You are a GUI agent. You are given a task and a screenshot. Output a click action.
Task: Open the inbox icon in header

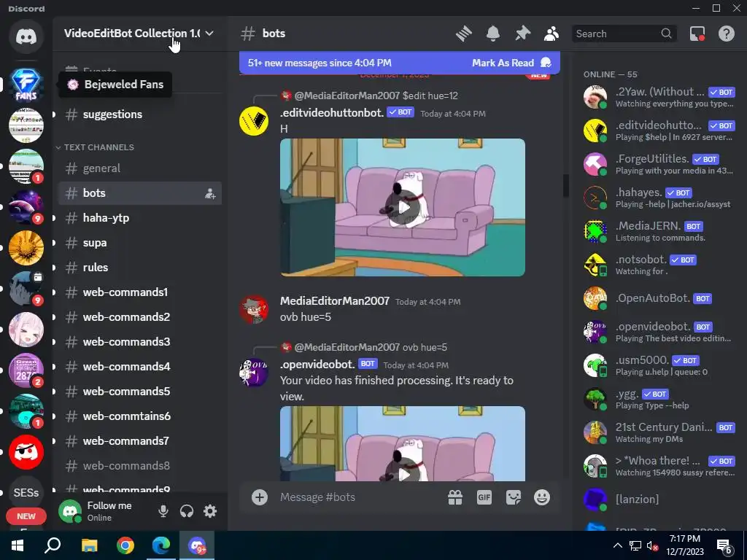[x=697, y=34]
